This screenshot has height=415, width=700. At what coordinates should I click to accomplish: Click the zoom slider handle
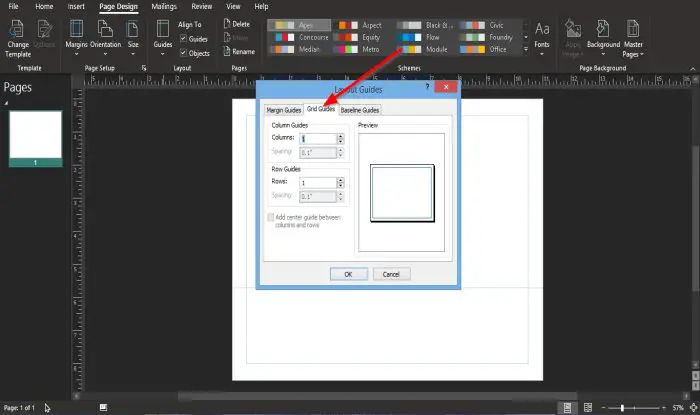[x=622, y=408]
